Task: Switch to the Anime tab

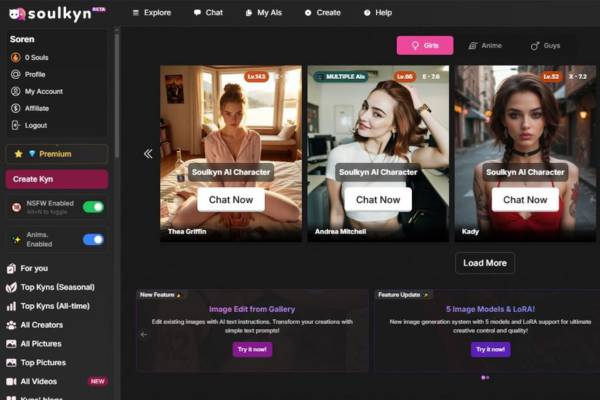Action: 485,45
